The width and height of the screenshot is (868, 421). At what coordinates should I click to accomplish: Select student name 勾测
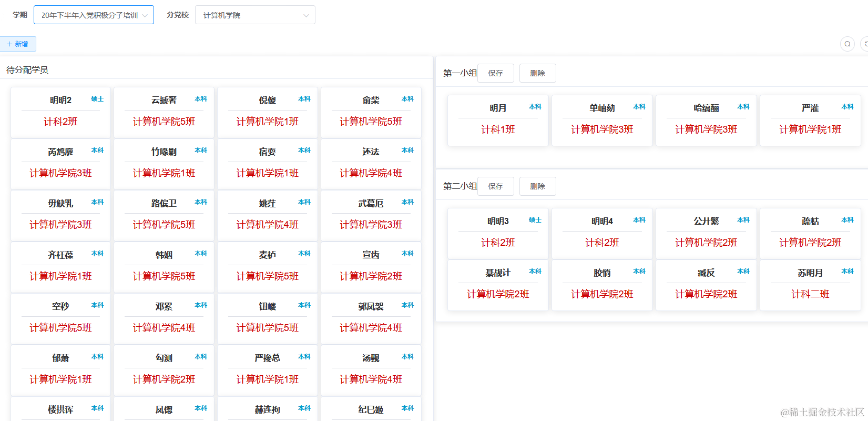(164, 358)
